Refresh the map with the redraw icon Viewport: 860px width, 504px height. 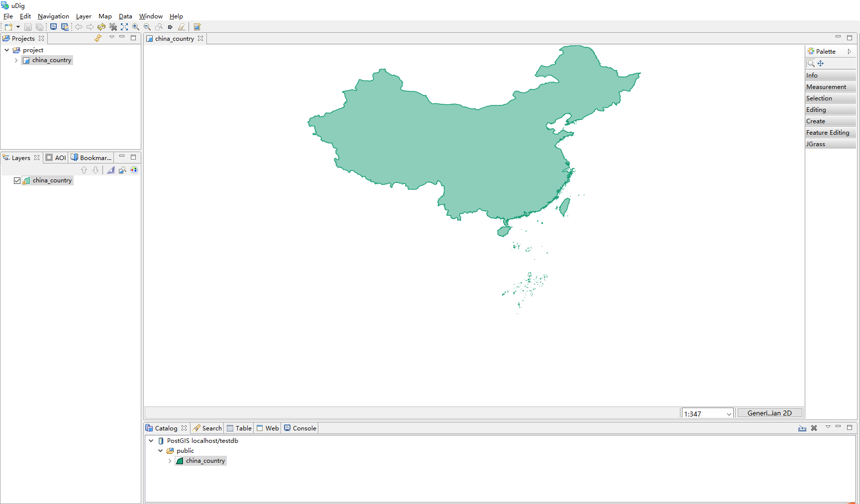pos(101,27)
